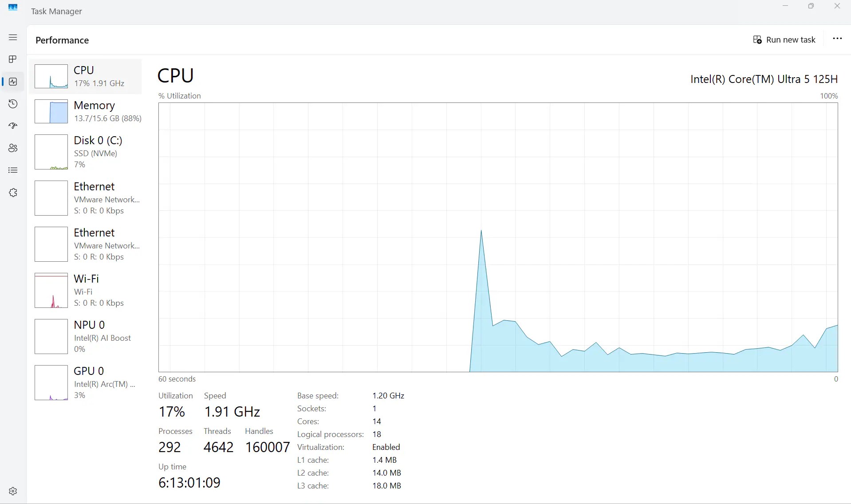Click the 'Performance' page heading

[x=62, y=40]
